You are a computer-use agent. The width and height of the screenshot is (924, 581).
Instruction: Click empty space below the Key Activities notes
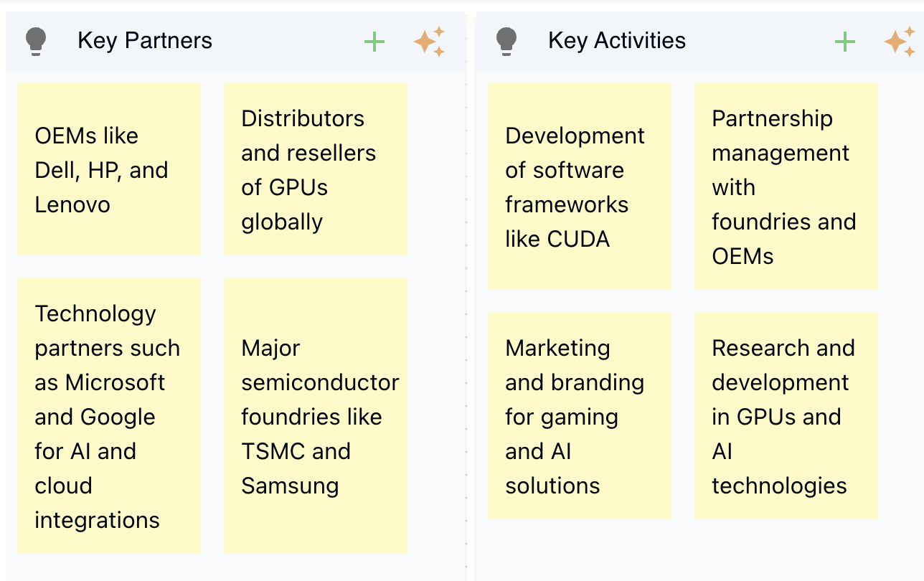tap(682, 551)
